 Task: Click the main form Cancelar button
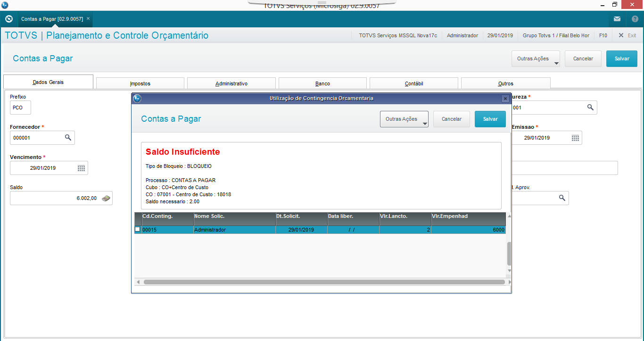[583, 58]
